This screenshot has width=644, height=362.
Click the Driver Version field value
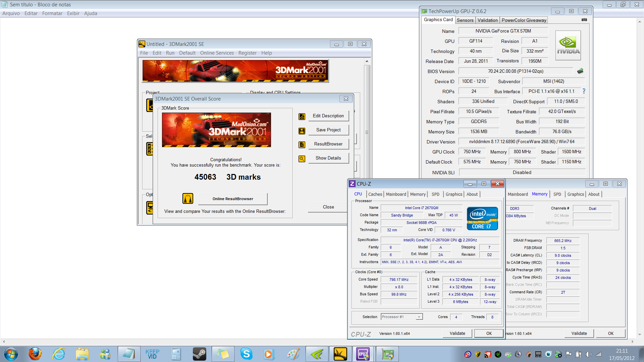coord(522,141)
